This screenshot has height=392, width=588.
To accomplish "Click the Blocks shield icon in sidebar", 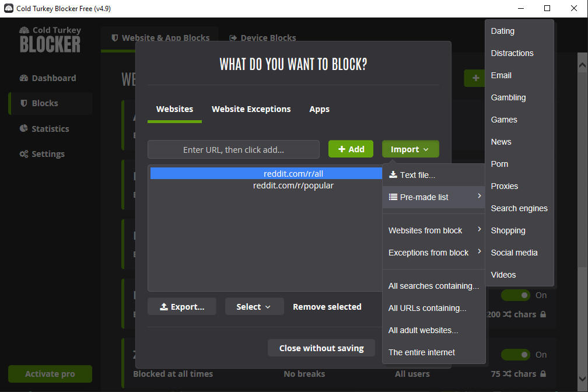I will point(24,103).
